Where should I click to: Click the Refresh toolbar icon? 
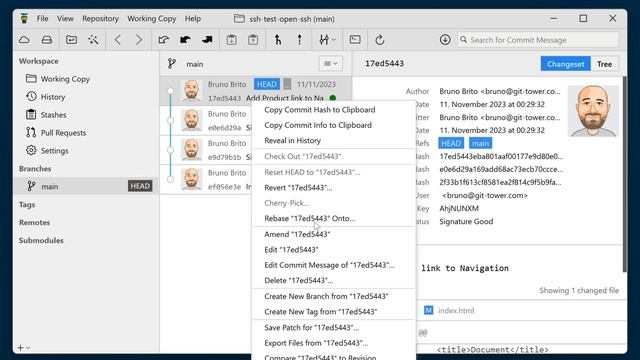380,40
